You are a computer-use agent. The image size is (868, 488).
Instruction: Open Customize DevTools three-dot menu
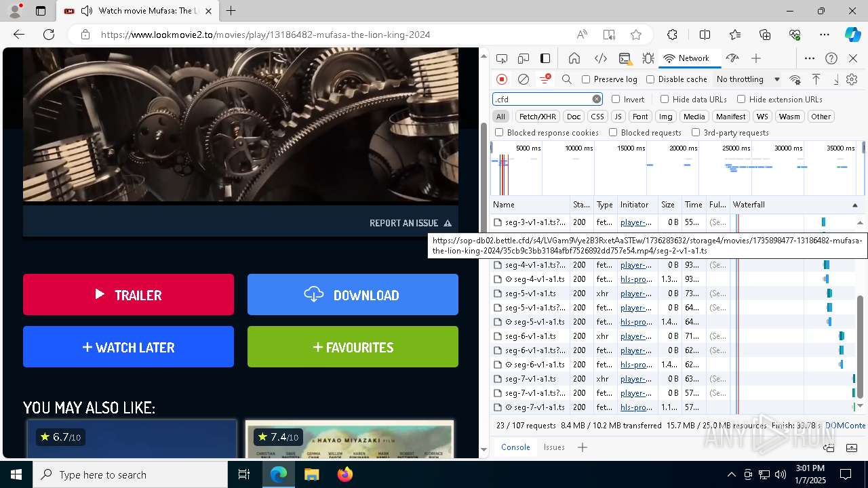(810, 58)
